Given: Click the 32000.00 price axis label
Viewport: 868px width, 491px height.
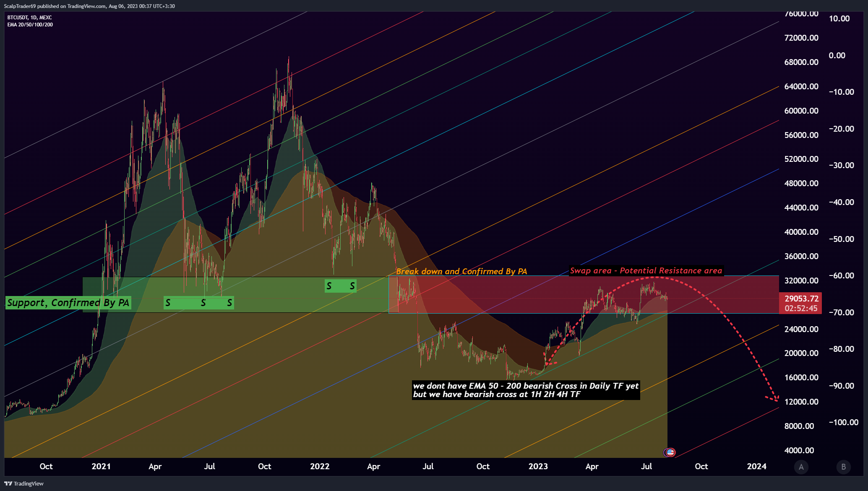Looking at the screenshot, I should pyautogui.click(x=801, y=281).
